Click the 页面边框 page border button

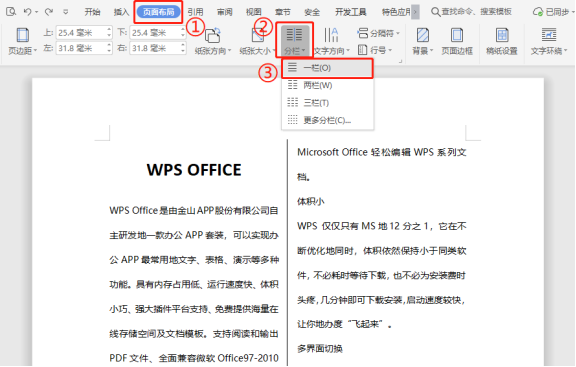click(457, 41)
